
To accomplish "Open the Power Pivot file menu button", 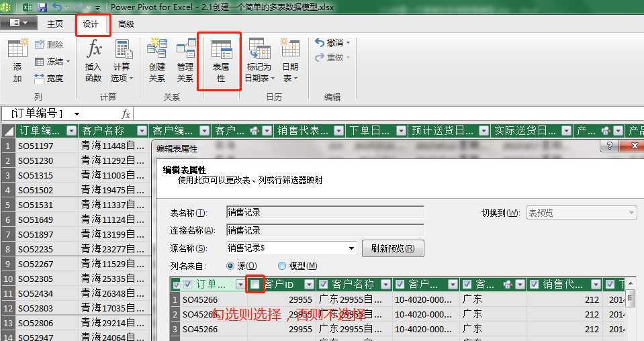I will pyautogui.click(x=18, y=23).
